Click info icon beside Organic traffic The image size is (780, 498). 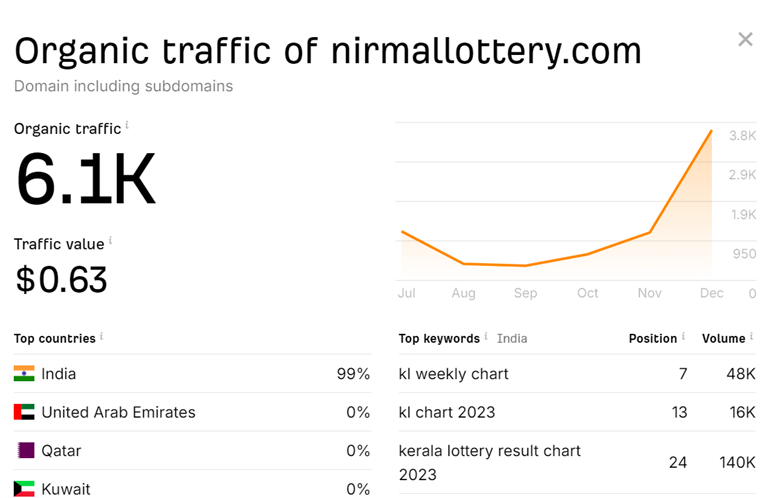[127, 124]
